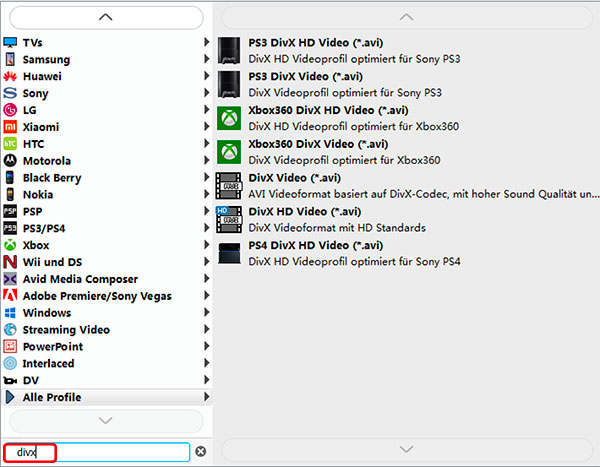Expand the Windows submenu arrow

pos(206,312)
